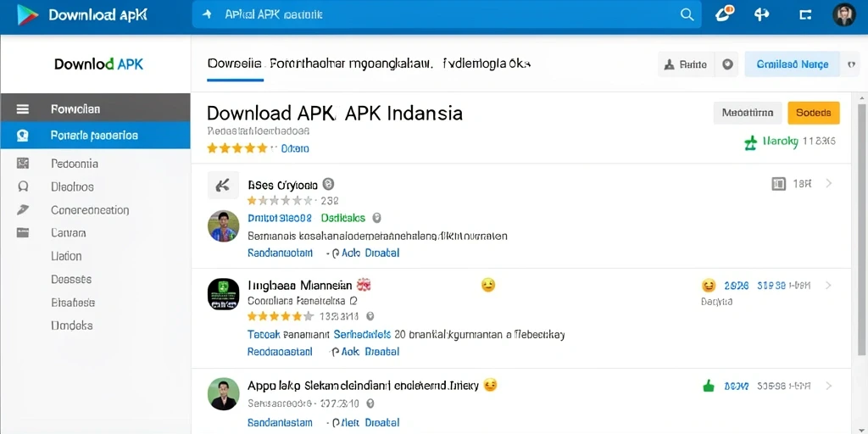Open the user profile avatar in top bar
The height and width of the screenshot is (434, 868).
(x=844, y=15)
